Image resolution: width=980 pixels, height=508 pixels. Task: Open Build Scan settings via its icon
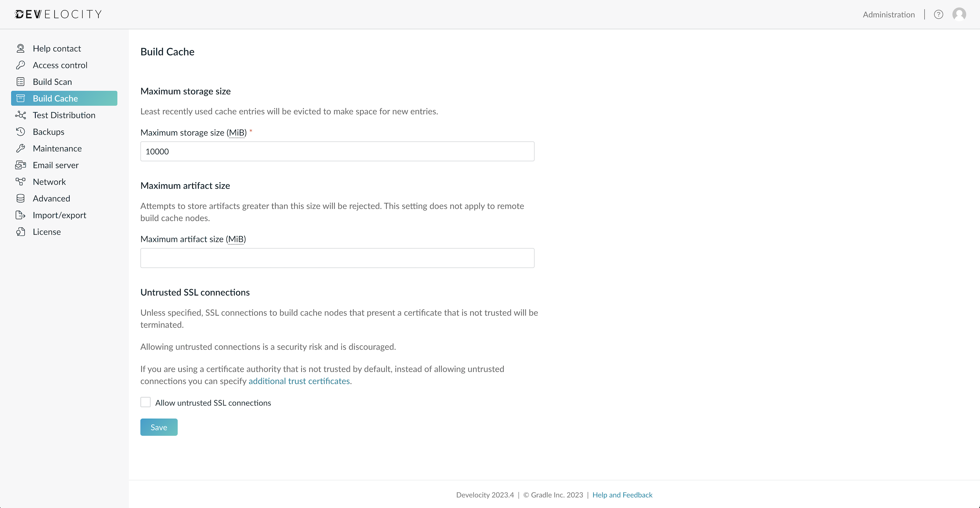(x=21, y=82)
